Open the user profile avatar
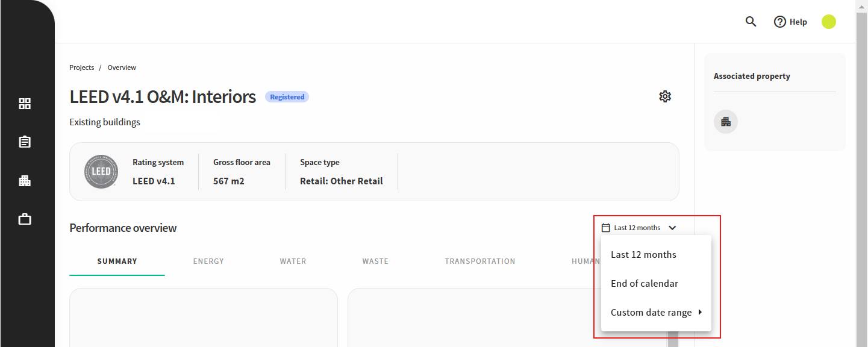 pos(829,22)
